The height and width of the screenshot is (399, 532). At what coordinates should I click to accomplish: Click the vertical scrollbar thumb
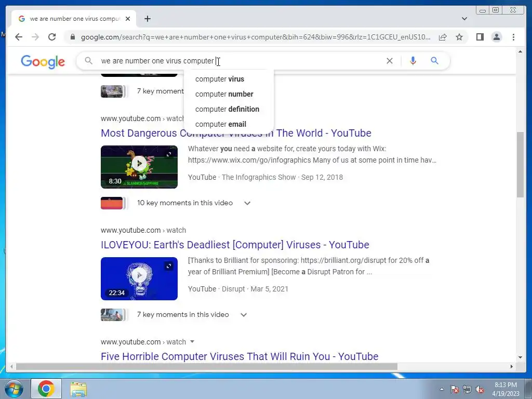coord(520,165)
